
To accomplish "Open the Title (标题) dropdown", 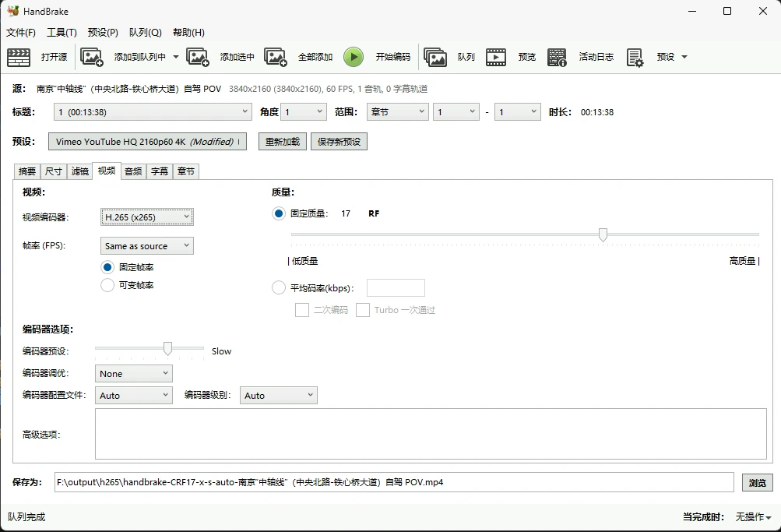I will coord(153,112).
